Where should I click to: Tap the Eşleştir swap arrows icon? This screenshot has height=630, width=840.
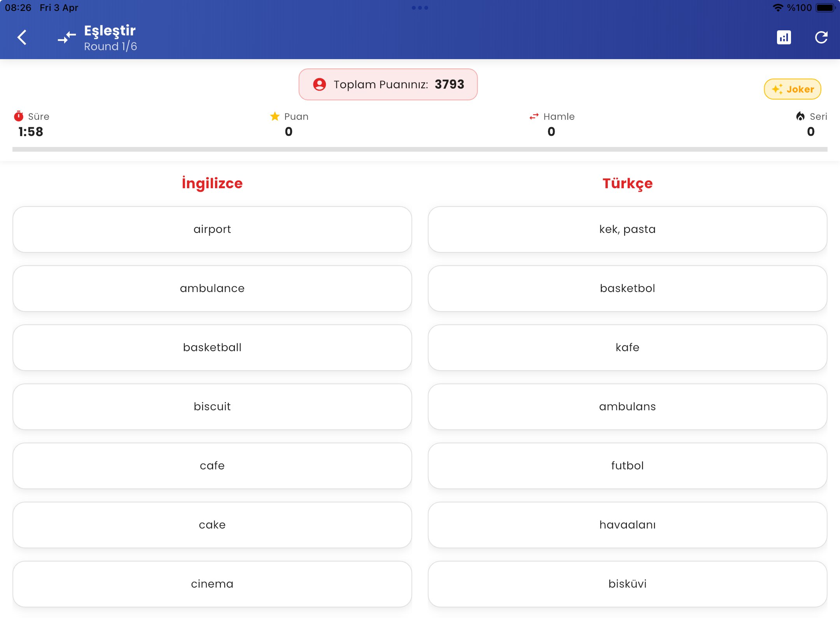pos(66,38)
